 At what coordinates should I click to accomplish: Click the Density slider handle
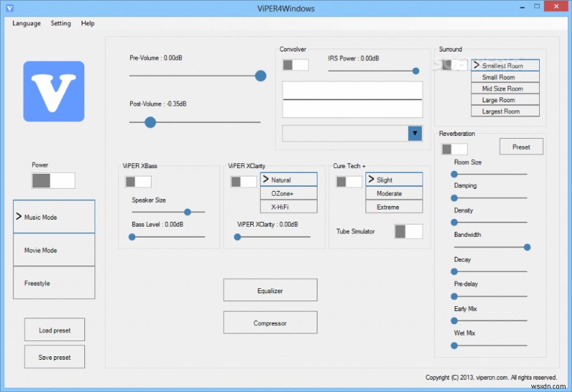coord(454,222)
